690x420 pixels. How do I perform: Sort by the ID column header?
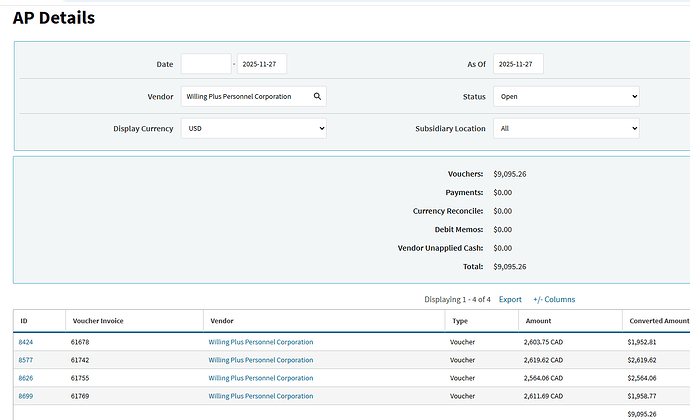(24, 321)
